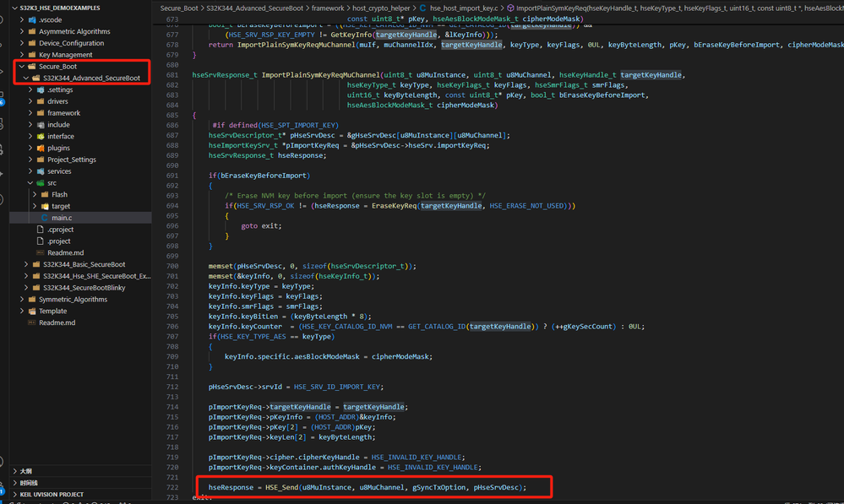Select the .cproject file icon
This screenshot has height=504, width=844.
coord(41,230)
